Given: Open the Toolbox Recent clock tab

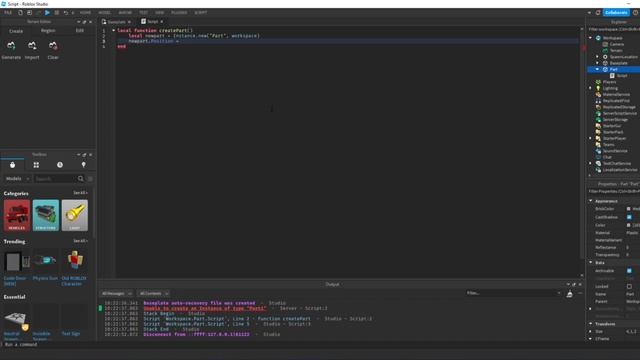Looking at the screenshot, I should (60, 165).
